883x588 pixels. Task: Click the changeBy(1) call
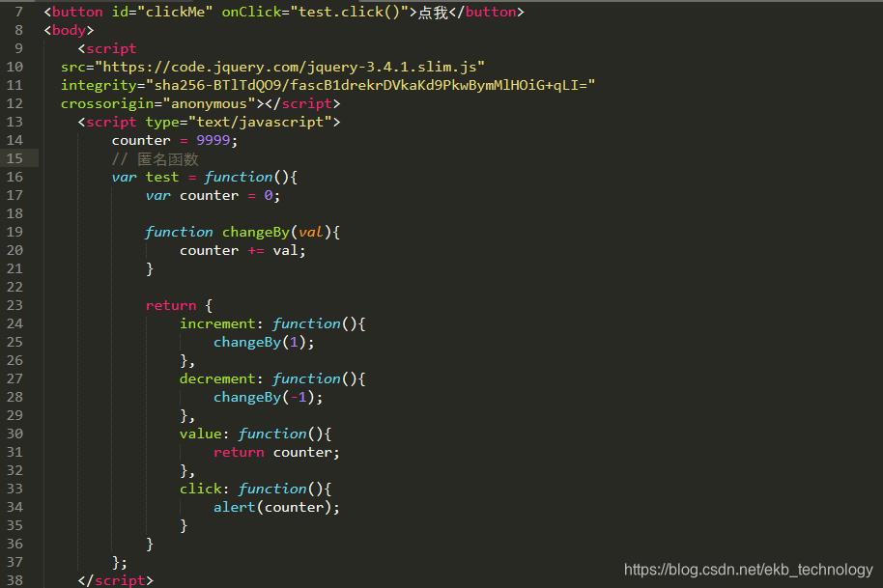tap(260, 343)
